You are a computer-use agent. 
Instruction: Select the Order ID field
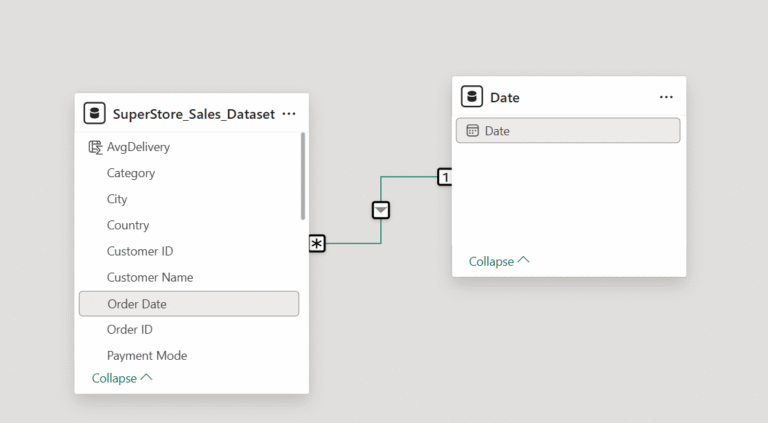189,329
